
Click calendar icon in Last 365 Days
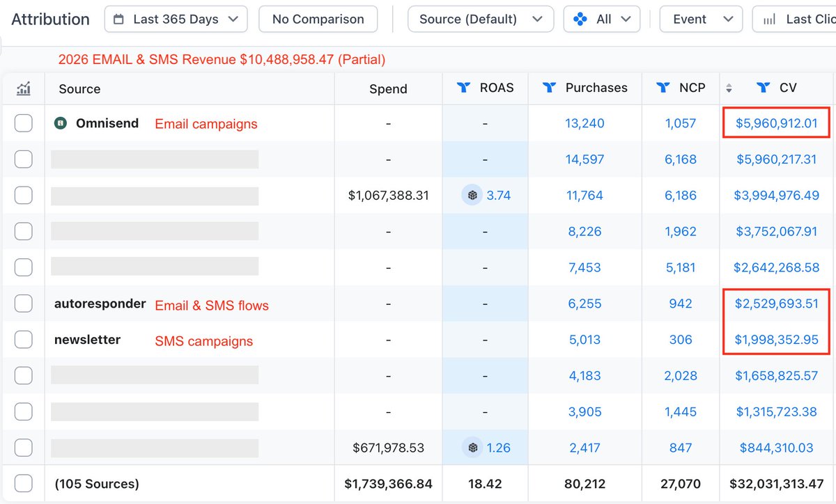(x=119, y=19)
